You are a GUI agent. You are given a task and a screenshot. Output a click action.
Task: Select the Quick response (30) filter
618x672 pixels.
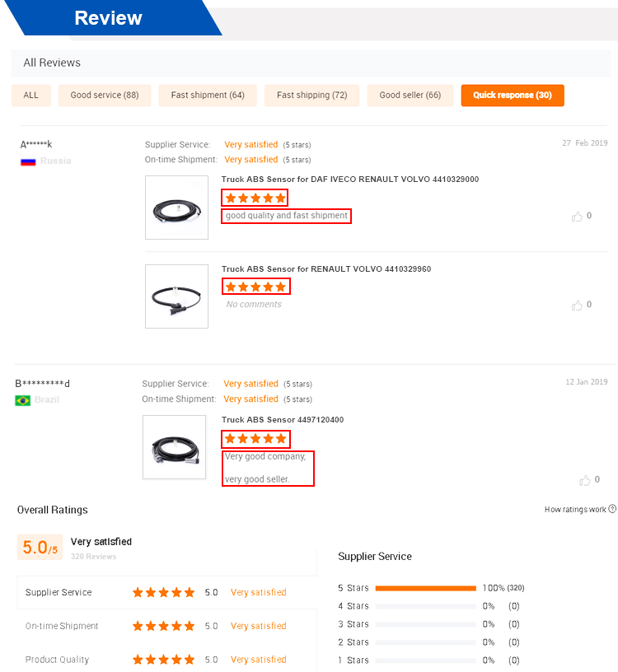[513, 96]
